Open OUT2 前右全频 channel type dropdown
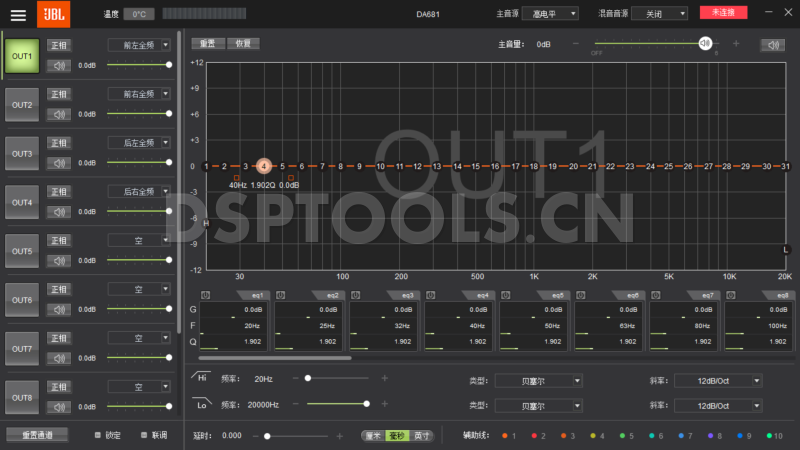 (x=139, y=94)
